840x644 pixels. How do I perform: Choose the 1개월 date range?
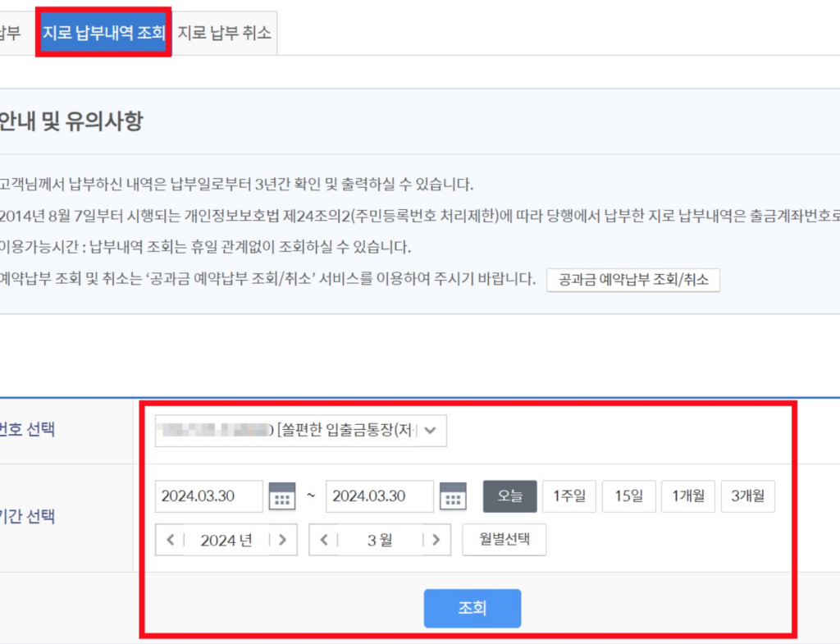[688, 496]
